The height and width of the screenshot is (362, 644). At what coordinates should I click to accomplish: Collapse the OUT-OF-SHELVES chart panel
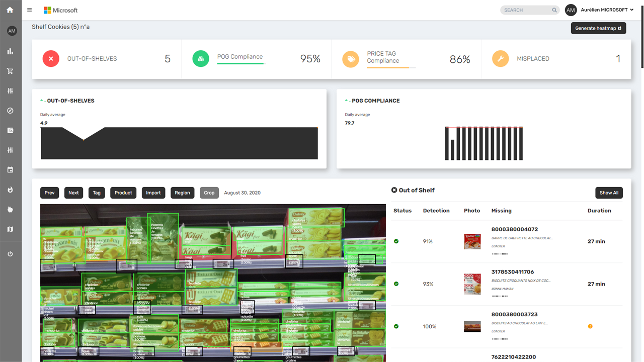coord(42,101)
